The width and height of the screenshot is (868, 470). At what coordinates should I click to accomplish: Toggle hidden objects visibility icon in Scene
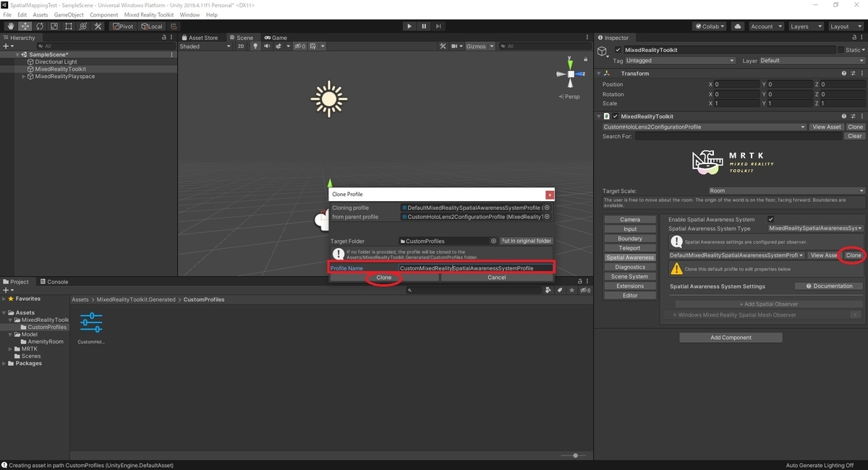tap(299, 46)
